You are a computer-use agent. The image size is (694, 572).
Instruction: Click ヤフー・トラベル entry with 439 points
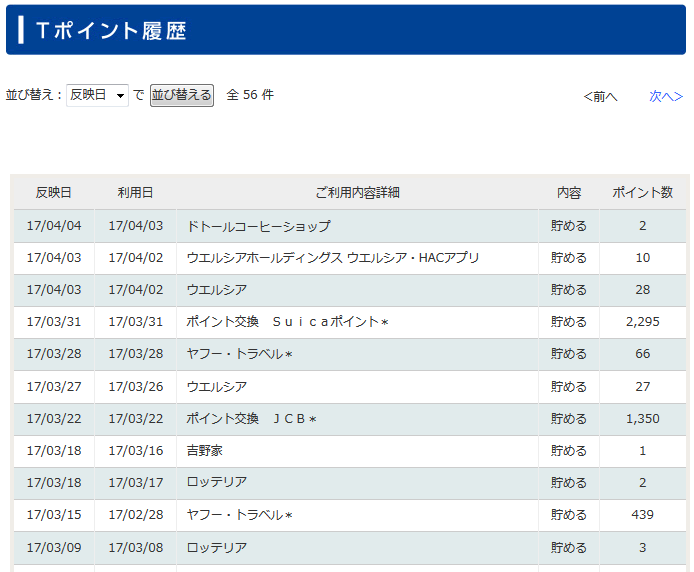point(239,515)
